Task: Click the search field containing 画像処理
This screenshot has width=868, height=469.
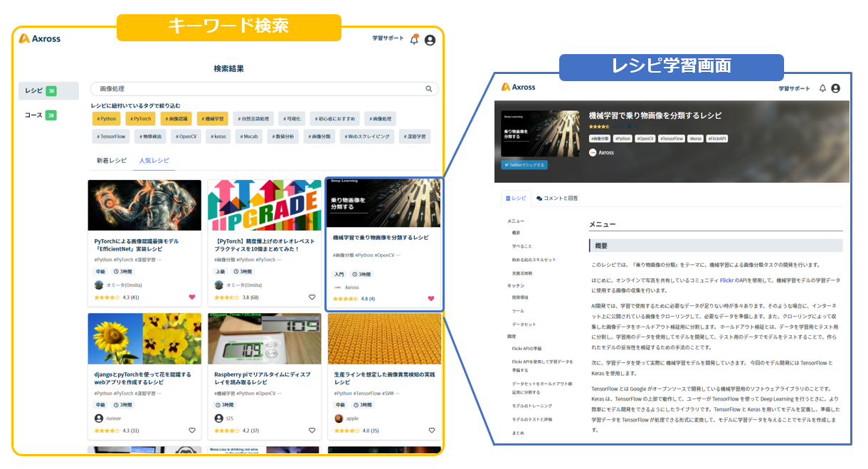Action: (x=213, y=89)
